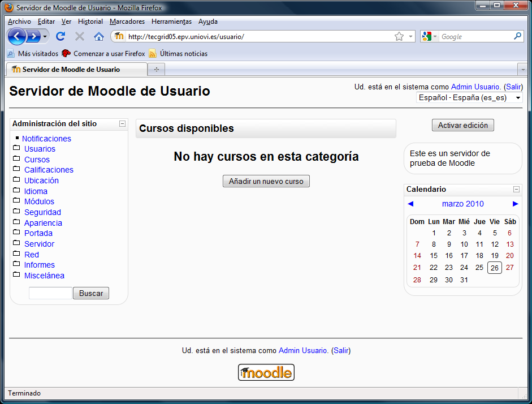532x404 pixels.
Task: Open the URL history dropdown arrow
Action: click(410, 36)
